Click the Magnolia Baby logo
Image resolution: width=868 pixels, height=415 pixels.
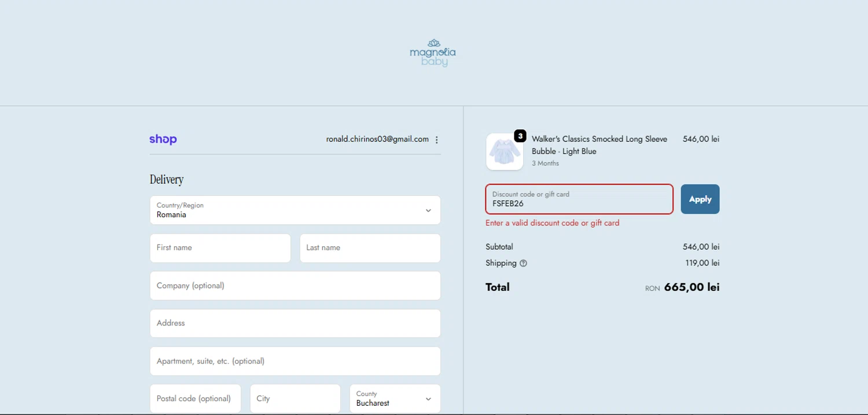point(433,53)
